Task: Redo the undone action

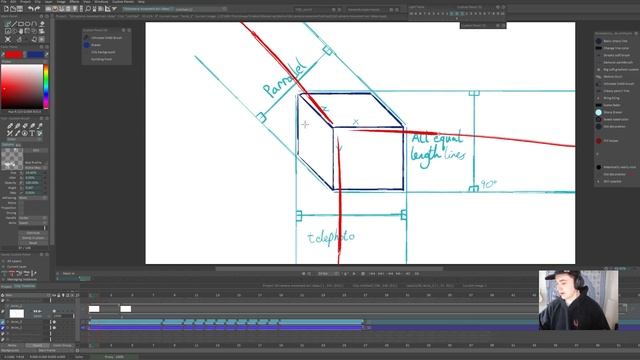Action: pyautogui.click(x=37, y=9)
